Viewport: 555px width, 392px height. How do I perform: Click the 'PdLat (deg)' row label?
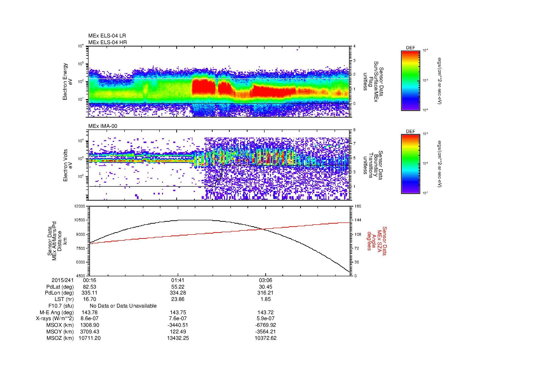coord(60,287)
